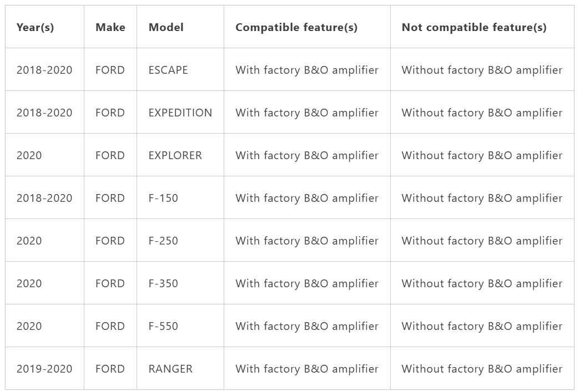Select the EXPEDITION model cell

point(180,113)
